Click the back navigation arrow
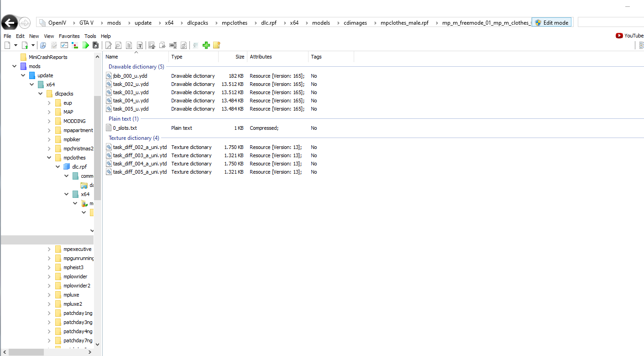Viewport: 644px width, 356px height. click(x=10, y=22)
